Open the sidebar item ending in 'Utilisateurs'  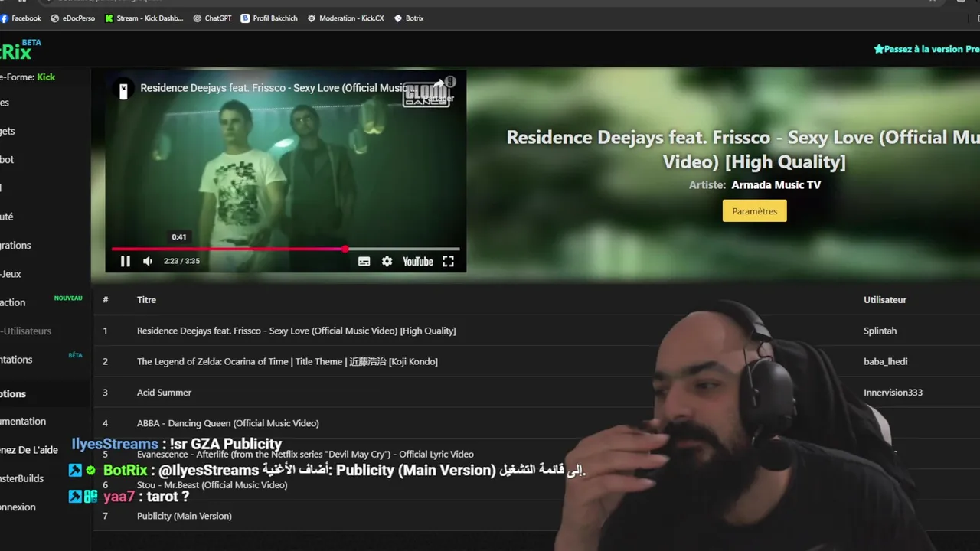click(26, 331)
